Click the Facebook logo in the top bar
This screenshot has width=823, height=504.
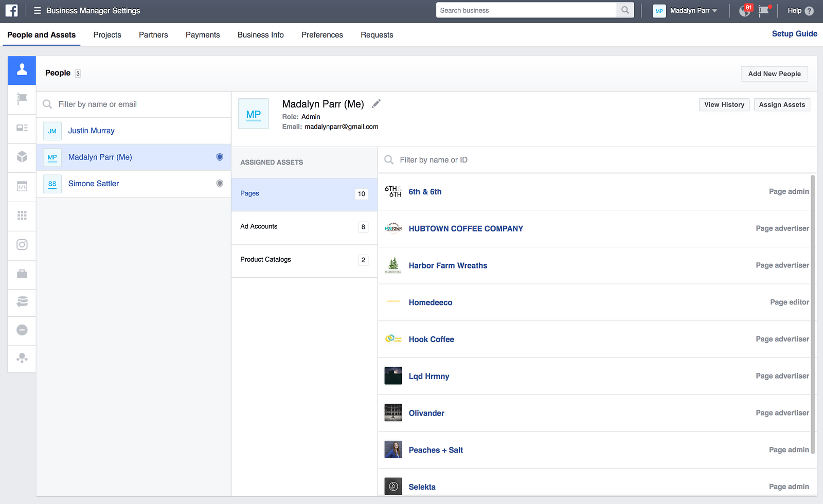pyautogui.click(x=11, y=10)
